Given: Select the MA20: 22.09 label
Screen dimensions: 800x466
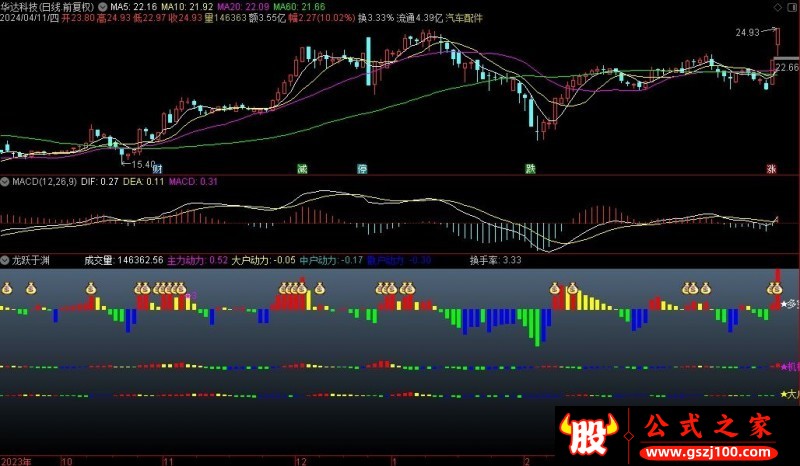Looking at the screenshot, I should pyautogui.click(x=243, y=7).
